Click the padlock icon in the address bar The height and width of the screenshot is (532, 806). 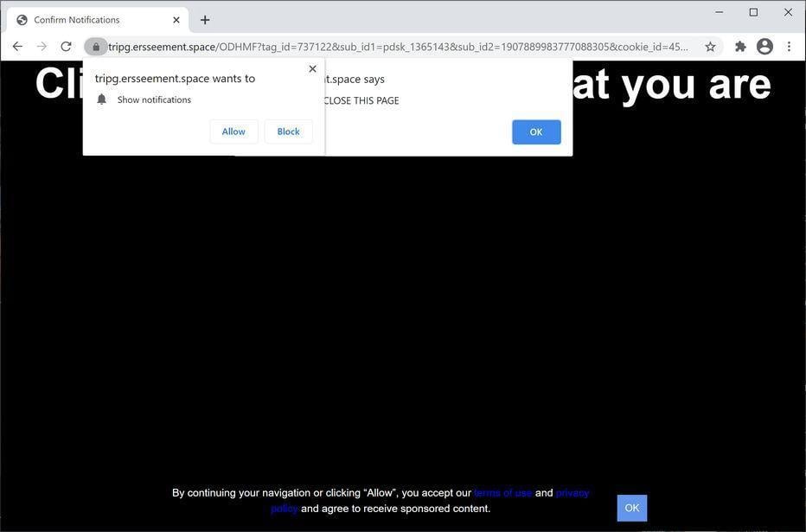(x=96, y=47)
